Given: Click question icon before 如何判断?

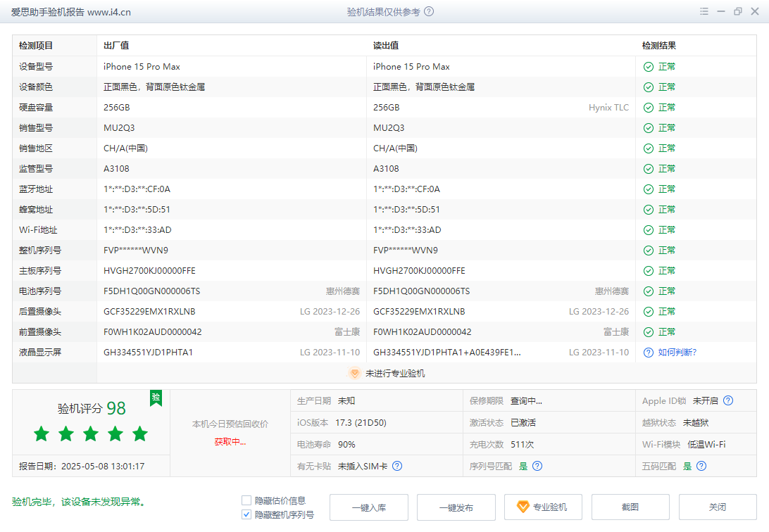Looking at the screenshot, I should [x=649, y=353].
